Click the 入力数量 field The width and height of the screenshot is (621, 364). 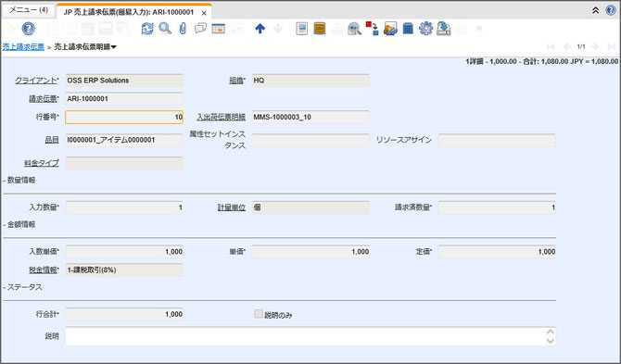point(124,207)
